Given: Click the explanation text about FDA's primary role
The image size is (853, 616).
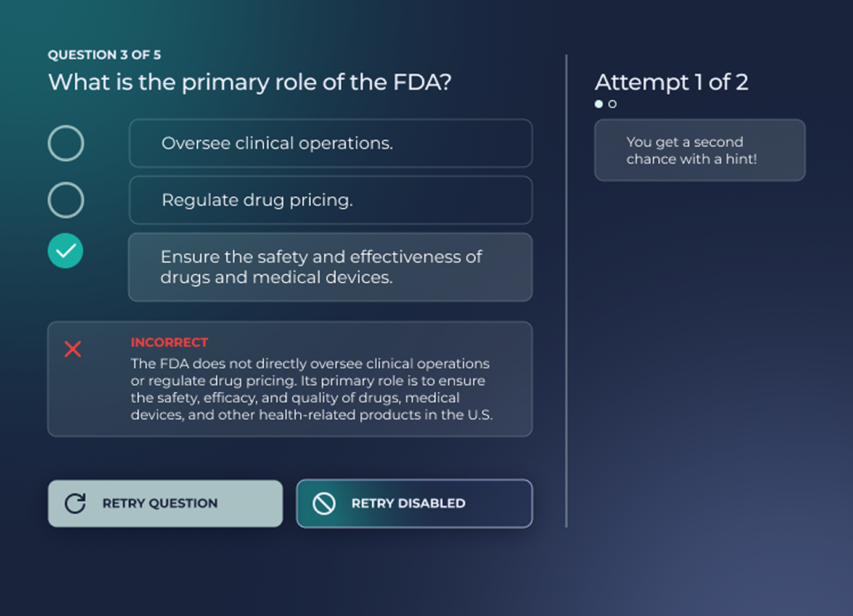Looking at the screenshot, I should [x=311, y=389].
